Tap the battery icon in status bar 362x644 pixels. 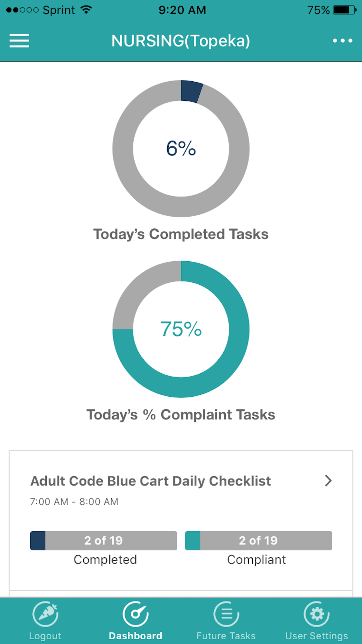point(345,10)
